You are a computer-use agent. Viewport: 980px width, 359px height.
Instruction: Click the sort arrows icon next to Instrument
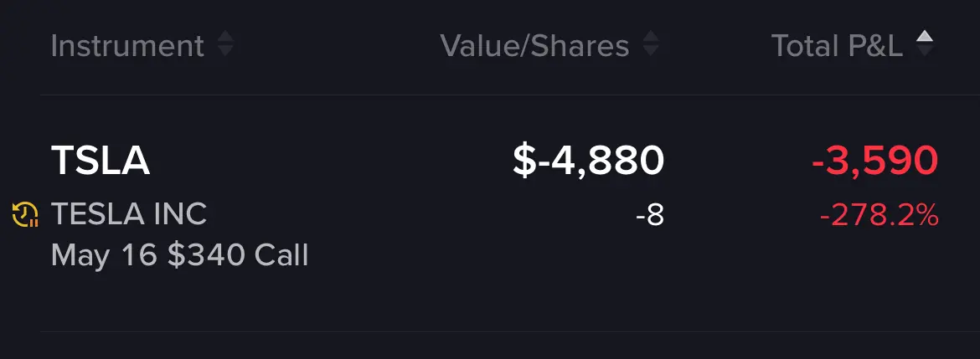tap(225, 45)
